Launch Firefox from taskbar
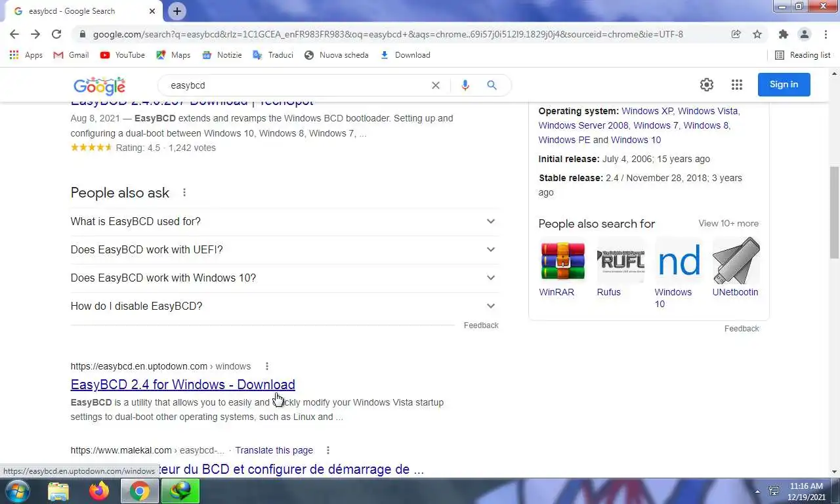Viewport: 840px width, 504px height. click(x=99, y=491)
